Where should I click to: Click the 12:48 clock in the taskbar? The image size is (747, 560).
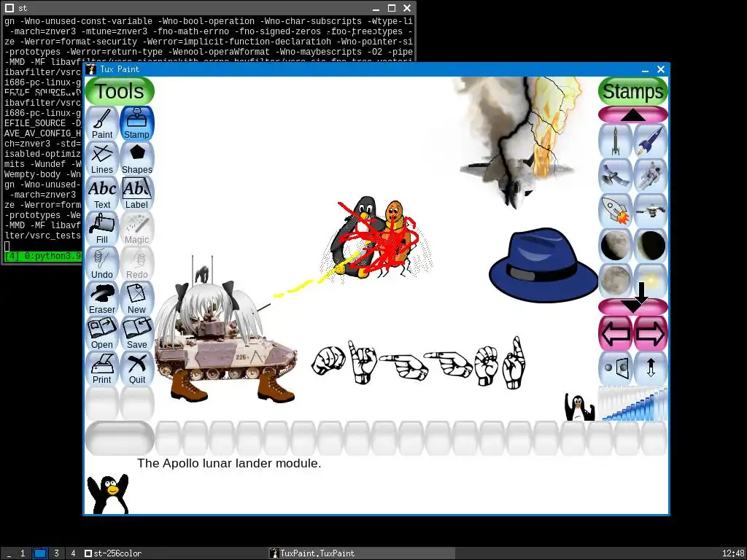pyautogui.click(x=732, y=553)
